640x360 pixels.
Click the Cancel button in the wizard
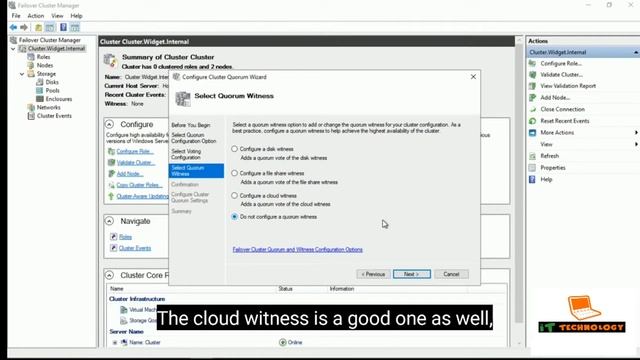[x=451, y=274]
